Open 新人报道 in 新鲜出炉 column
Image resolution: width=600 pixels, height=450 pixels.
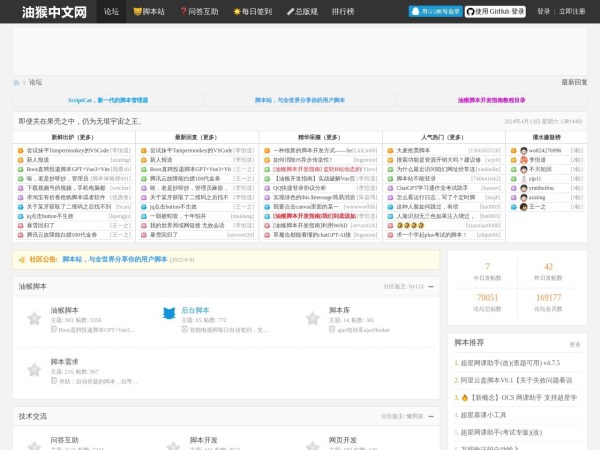(38, 160)
